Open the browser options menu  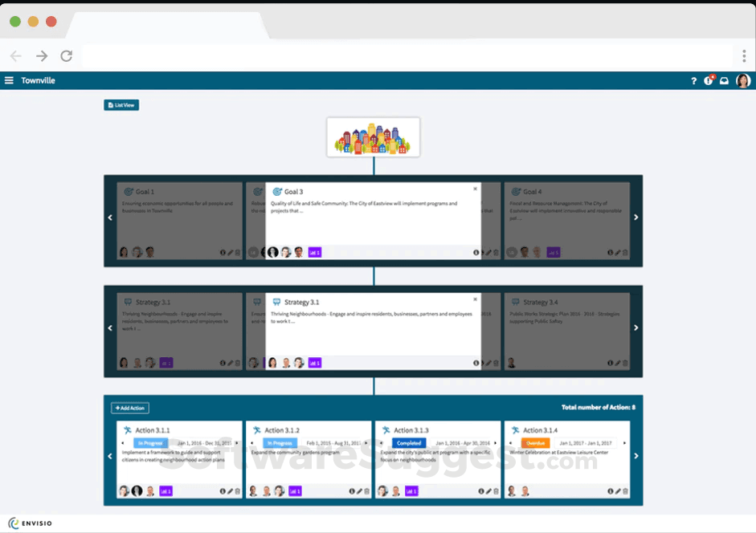point(742,57)
